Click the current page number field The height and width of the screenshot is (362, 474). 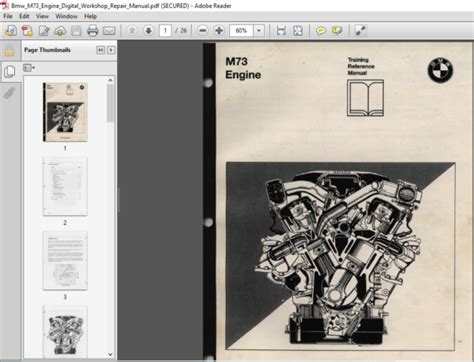coord(165,31)
